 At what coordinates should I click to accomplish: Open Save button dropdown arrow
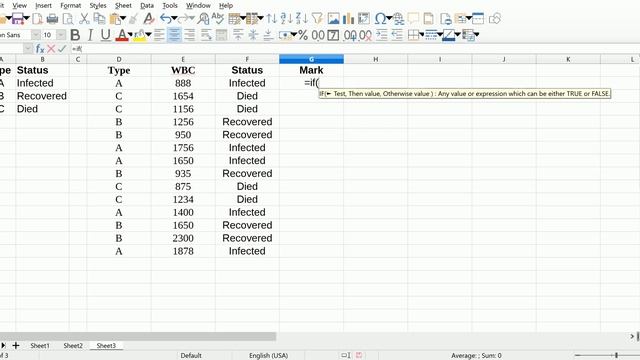[26, 19]
